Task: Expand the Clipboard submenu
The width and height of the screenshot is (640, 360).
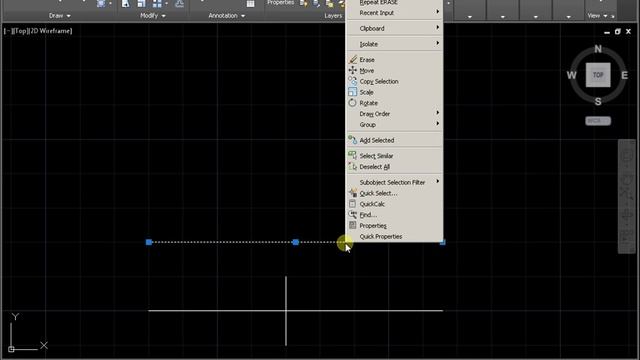Action: click(x=394, y=28)
